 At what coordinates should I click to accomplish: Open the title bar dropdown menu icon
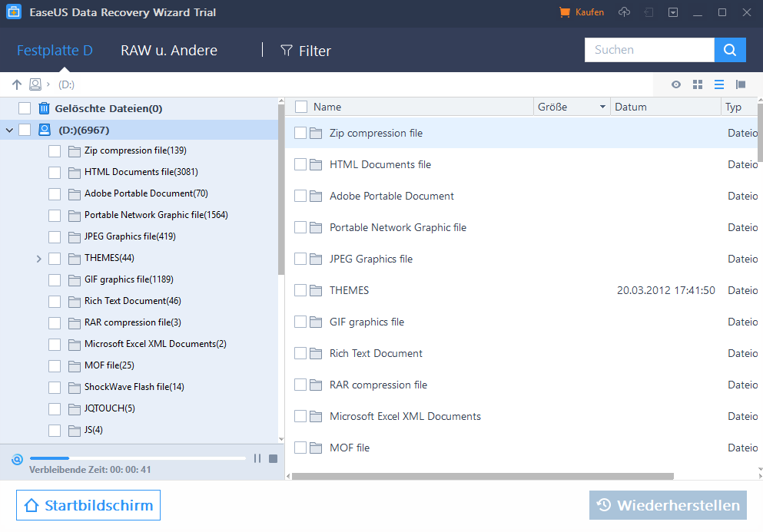[x=673, y=12]
